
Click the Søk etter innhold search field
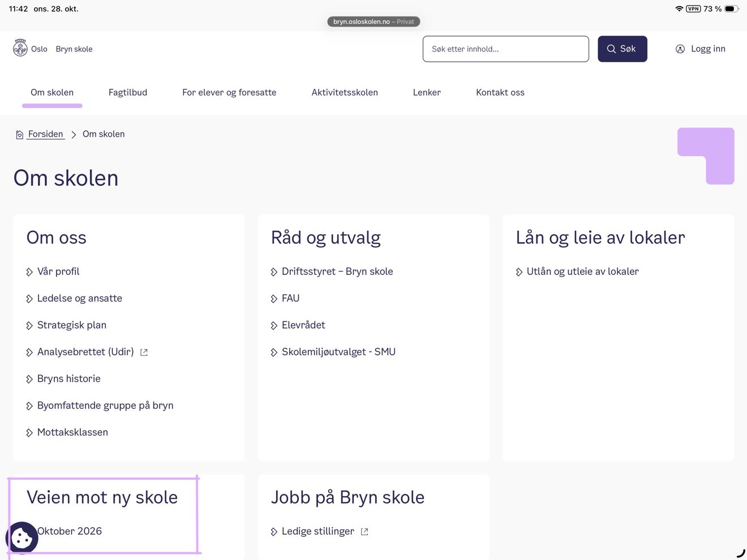click(x=506, y=49)
